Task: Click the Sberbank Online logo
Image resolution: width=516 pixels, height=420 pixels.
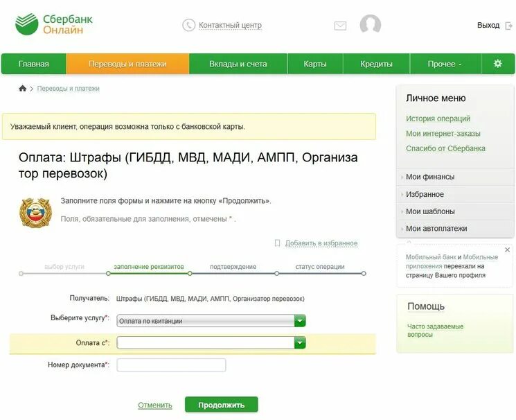Action: (54, 24)
